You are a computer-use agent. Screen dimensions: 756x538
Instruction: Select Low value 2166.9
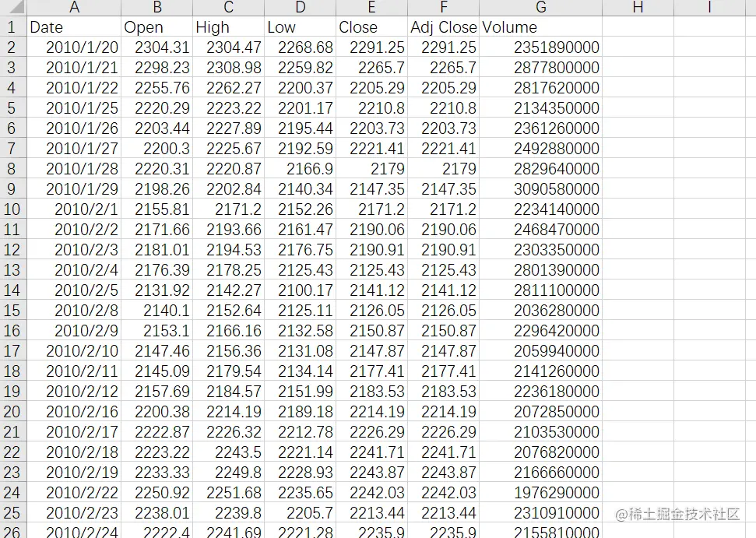(x=301, y=169)
